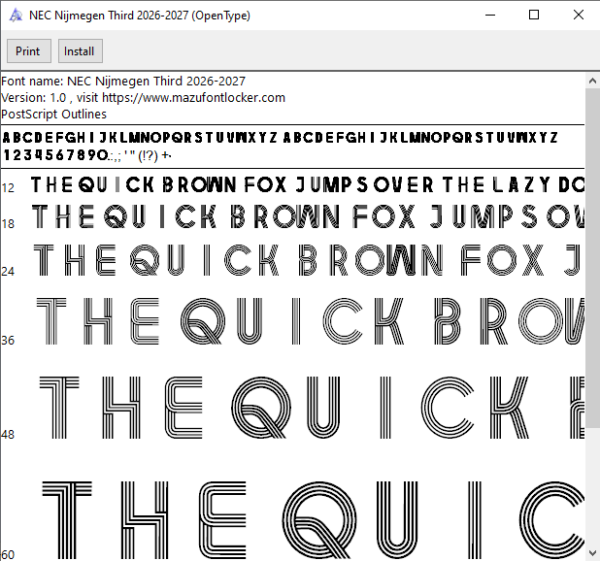Click the Font name text line
Image resolution: width=600 pixels, height=561 pixels.
123,81
